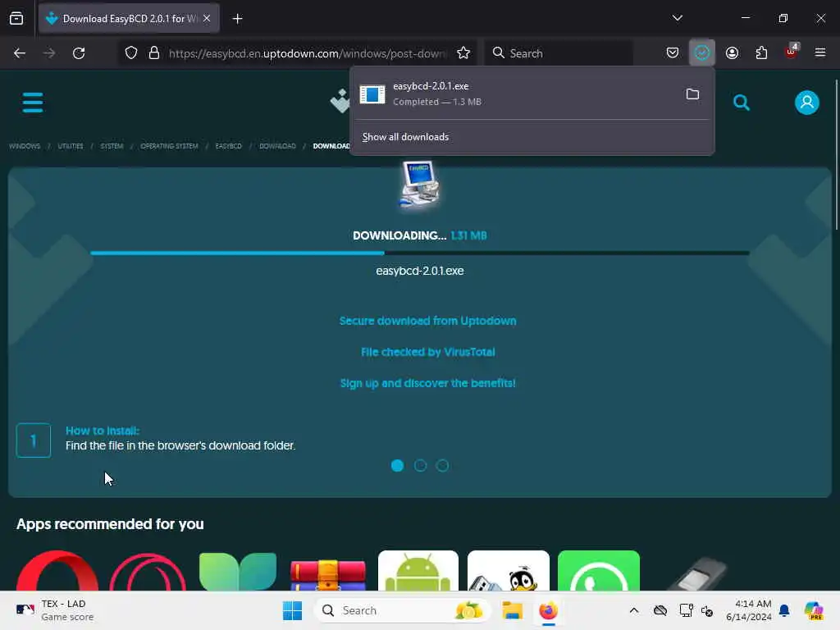Open File checked by VirusTotal link
The height and width of the screenshot is (630, 840).
[427, 352]
